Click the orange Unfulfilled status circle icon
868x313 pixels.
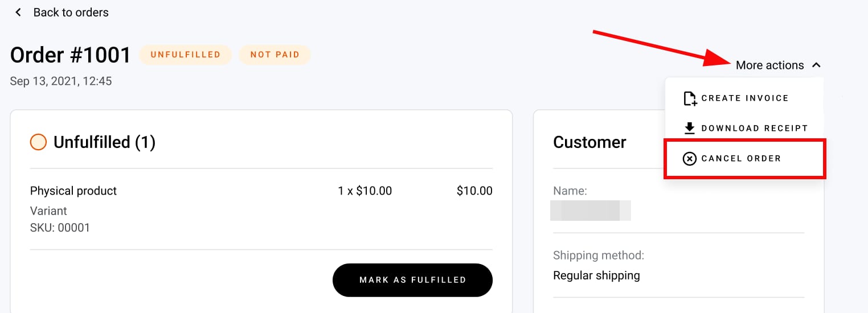point(38,142)
